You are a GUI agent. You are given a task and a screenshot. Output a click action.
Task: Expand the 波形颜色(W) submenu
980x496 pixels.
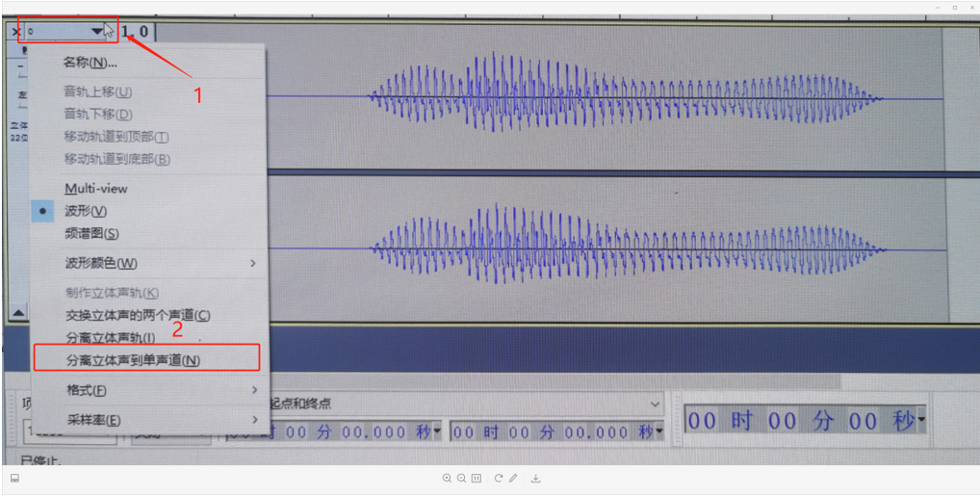coord(100,263)
